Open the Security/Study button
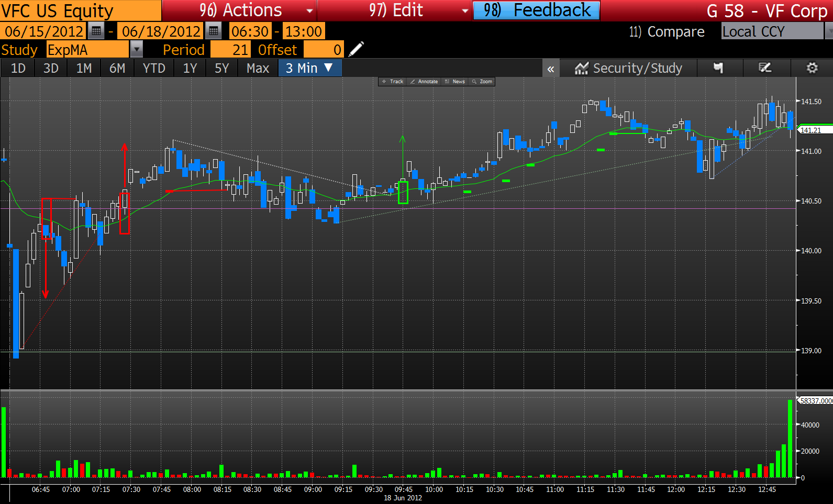Image resolution: width=833 pixels, height=504 pixels. tap(628, 68)
